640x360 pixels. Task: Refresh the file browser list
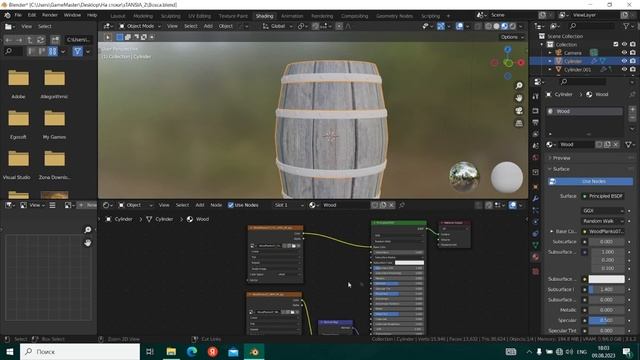(40, 40)
